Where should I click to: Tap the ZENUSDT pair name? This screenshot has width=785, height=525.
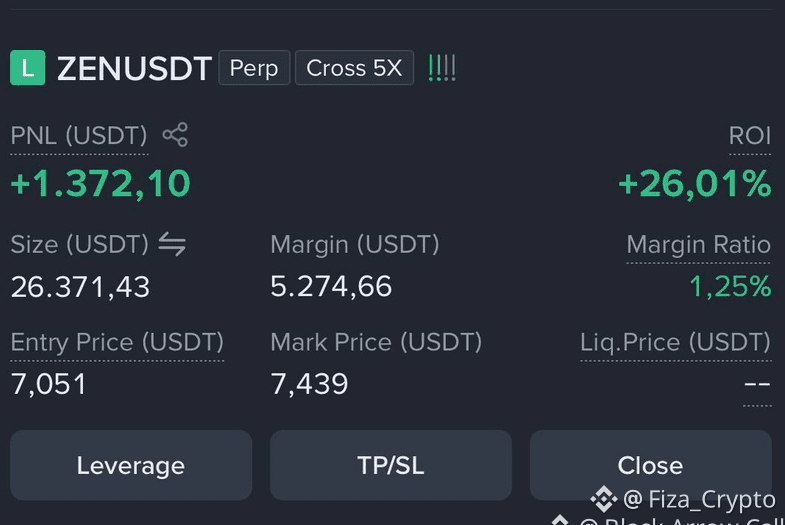tap(134, 68)
